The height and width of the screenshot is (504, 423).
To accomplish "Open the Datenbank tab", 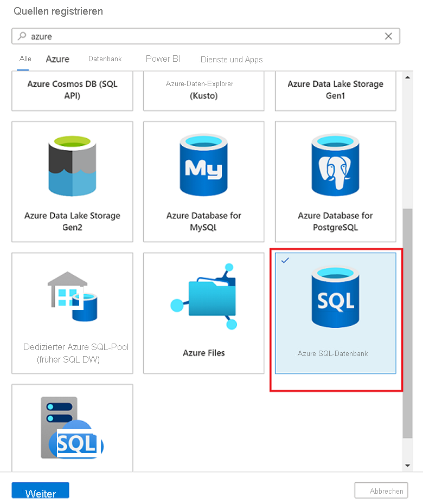I will (x=105, y=59).
